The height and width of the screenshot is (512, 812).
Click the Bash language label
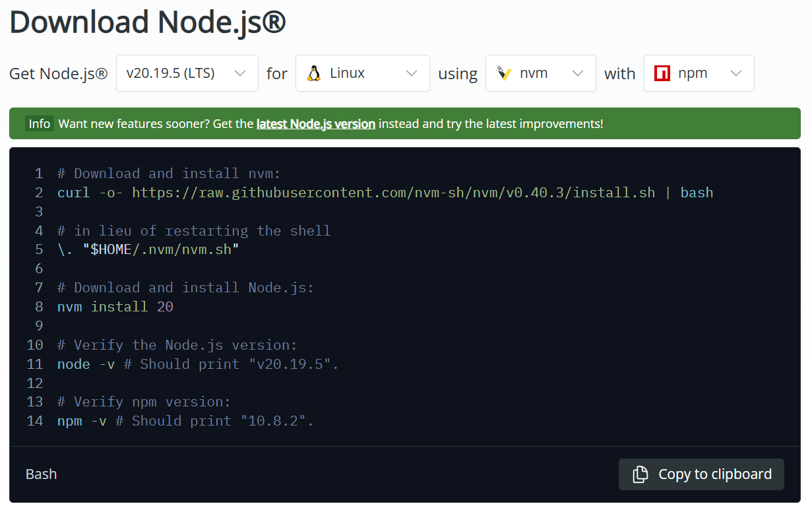click(42, 474)
